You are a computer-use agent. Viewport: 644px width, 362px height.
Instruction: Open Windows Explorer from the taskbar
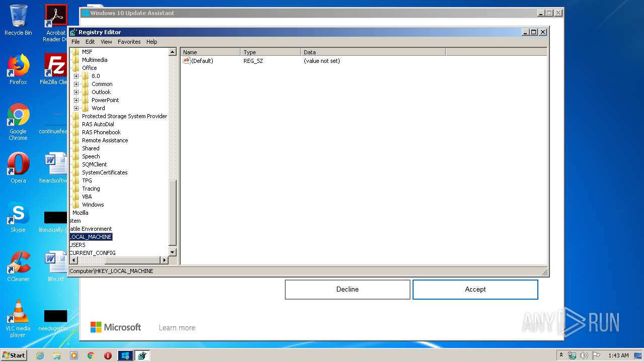(x=57, y=355)
